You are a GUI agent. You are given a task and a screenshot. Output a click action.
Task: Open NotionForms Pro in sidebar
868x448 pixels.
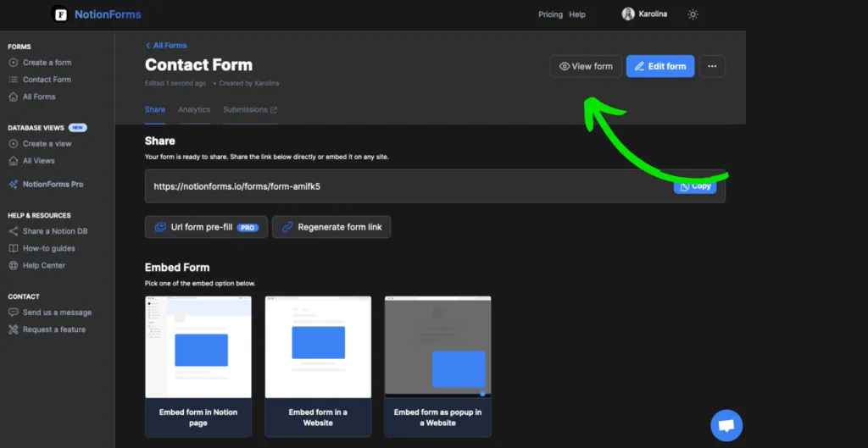53,184
